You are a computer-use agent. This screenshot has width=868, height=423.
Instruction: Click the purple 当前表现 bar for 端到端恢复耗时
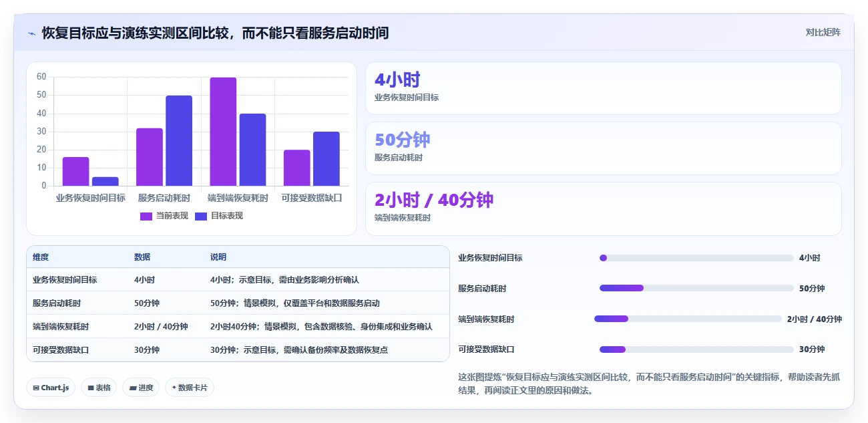[x=223, y=132]
